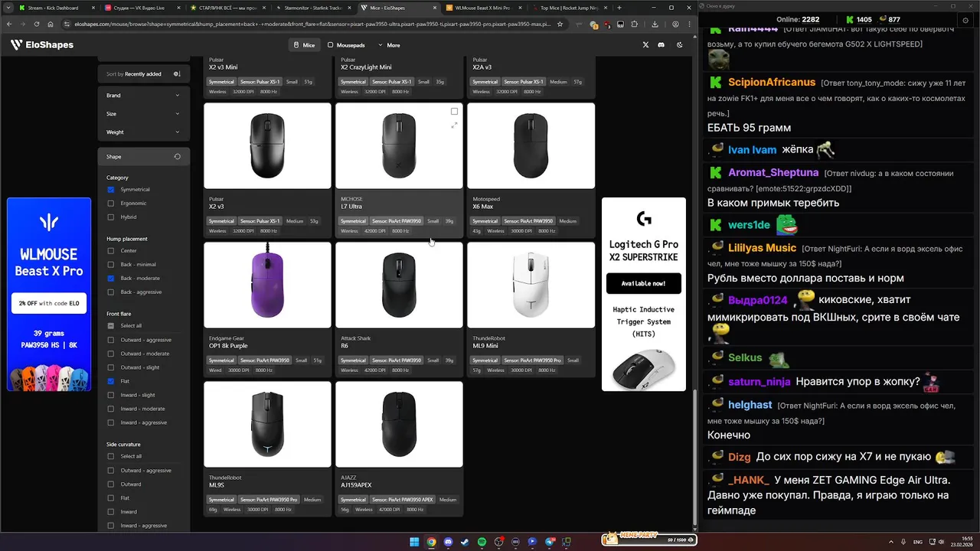This screenshot has height=551, width=980.
Task: Open Pulsar X2 v3 product name
Action: (217, 207)
